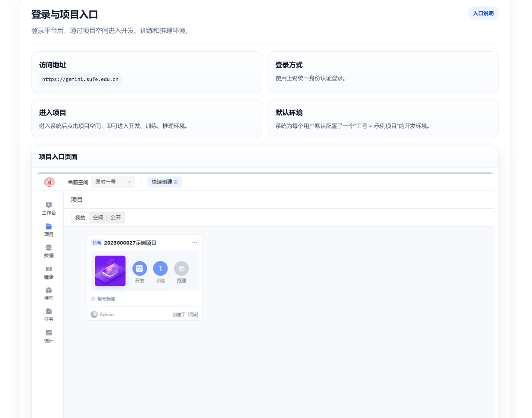Open 任务 in the sidebar

[x=49, y=315]
